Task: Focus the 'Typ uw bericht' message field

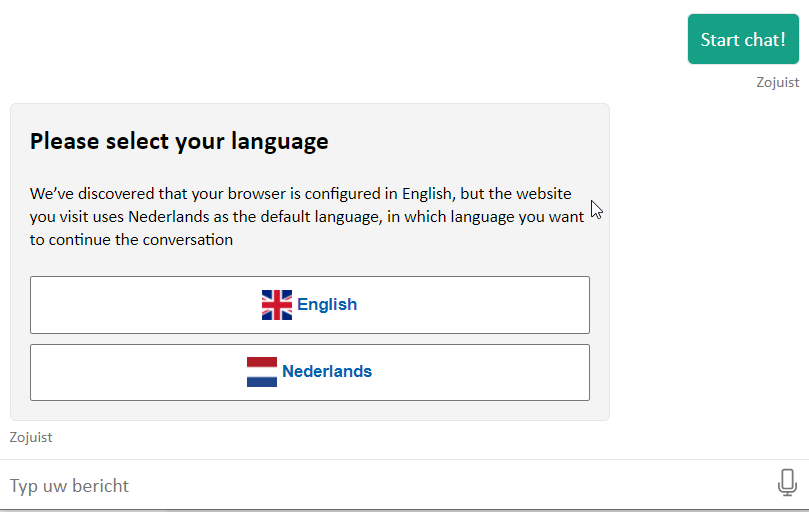Action: coord(380,486)
